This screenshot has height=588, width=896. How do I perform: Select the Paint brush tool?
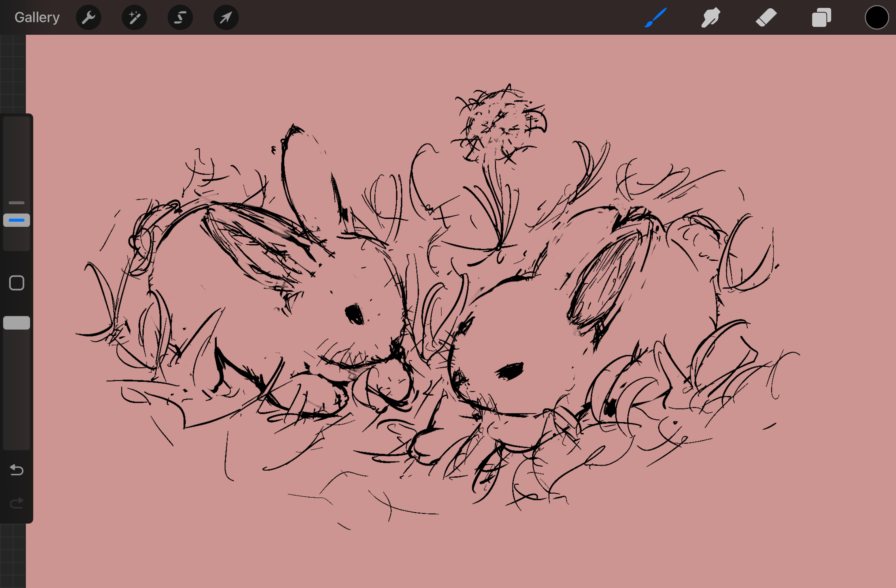(655, 17)
